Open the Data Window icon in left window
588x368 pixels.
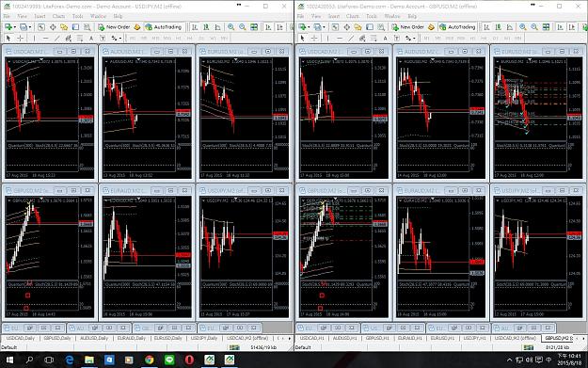(x=53, y=27)
